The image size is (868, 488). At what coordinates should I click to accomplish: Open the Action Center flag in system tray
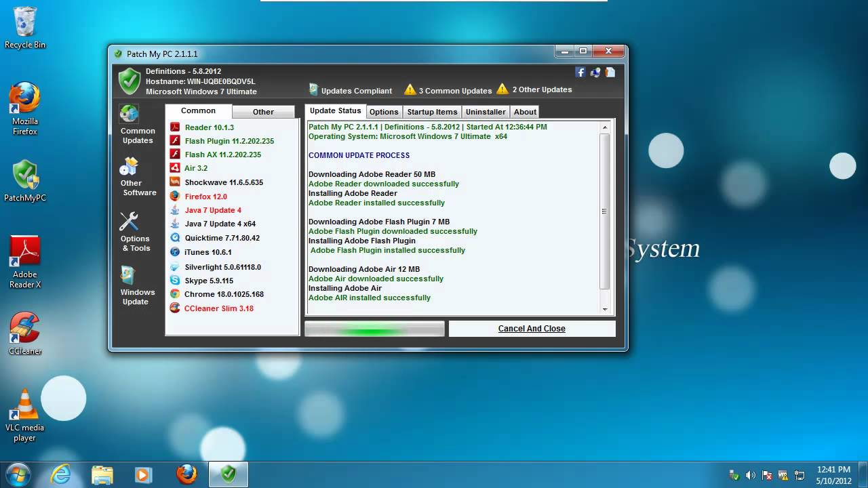pos(767,475)
